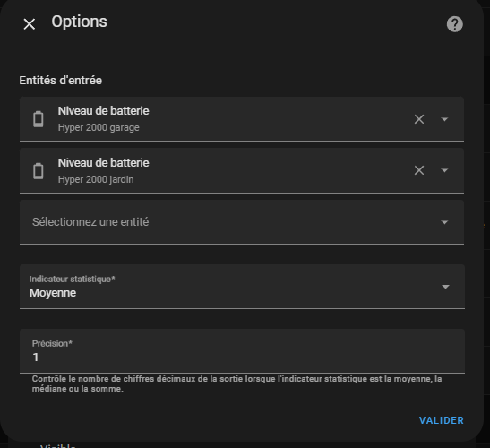Select the Hyper 2000 jardin entry text

point(96,179)
